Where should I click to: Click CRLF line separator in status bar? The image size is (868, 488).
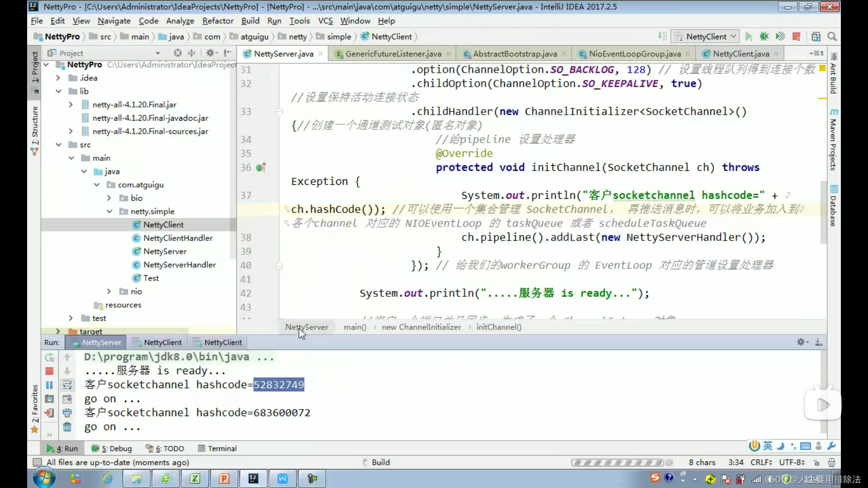coord(761,462)
